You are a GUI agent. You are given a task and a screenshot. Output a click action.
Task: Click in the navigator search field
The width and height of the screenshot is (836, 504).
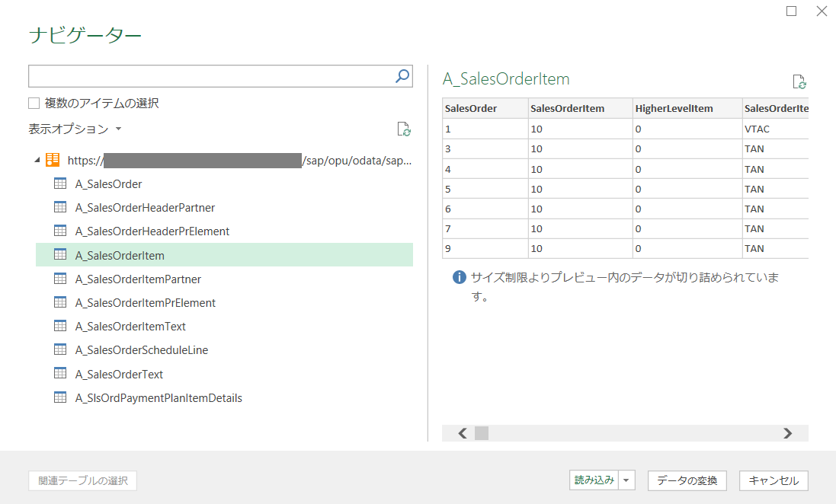211,76
